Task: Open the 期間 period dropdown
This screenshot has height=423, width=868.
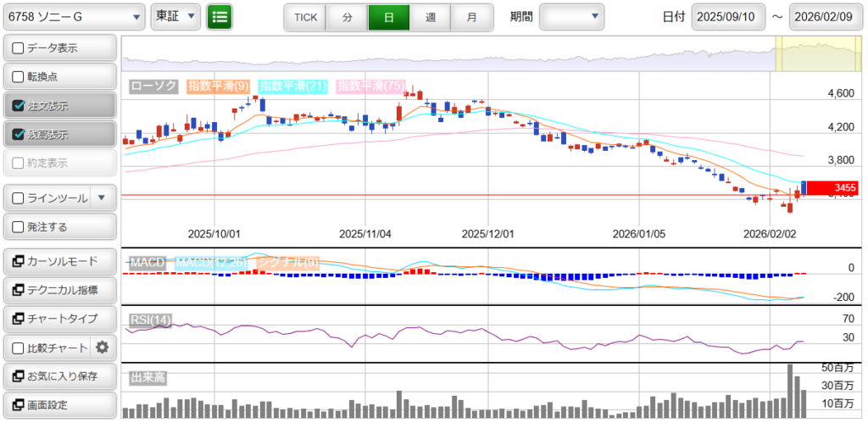Action: tap(571, 17)
